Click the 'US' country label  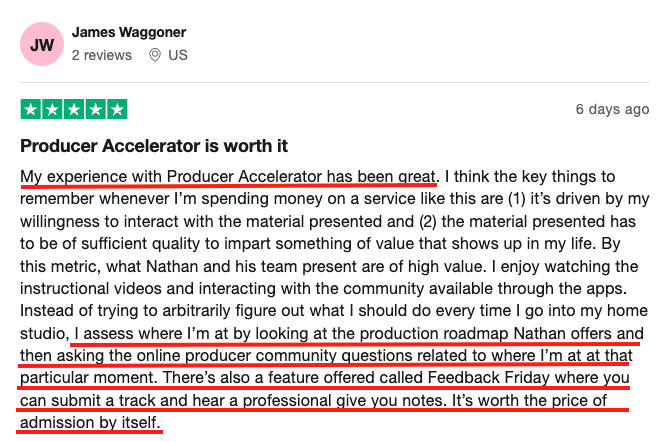(x=178, y=55)
